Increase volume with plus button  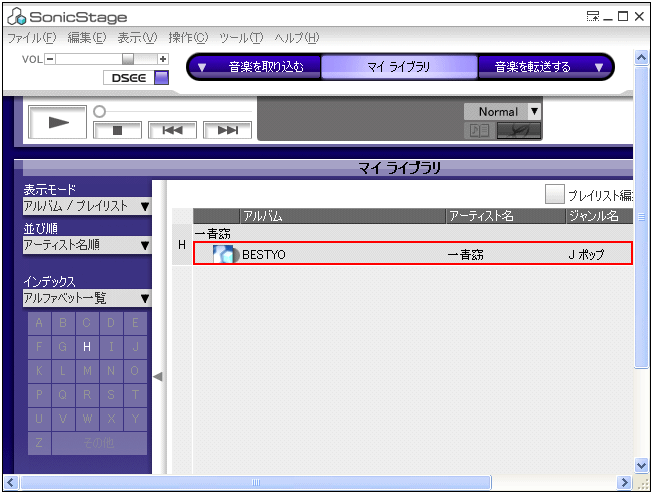click(x=163, y=59)
